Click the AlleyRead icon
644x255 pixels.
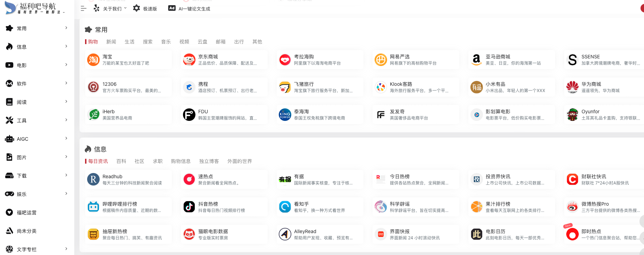[285, 235]
